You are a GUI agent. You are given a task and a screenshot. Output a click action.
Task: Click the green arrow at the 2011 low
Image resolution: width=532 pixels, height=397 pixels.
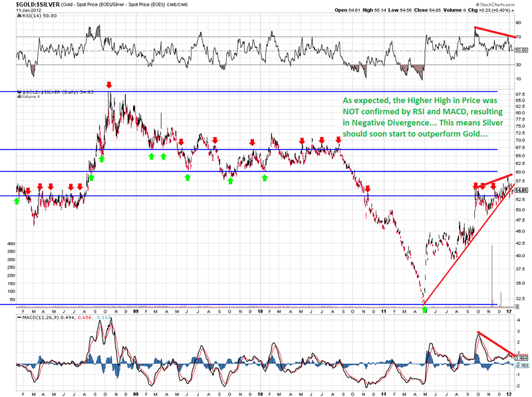coord(425,310)
